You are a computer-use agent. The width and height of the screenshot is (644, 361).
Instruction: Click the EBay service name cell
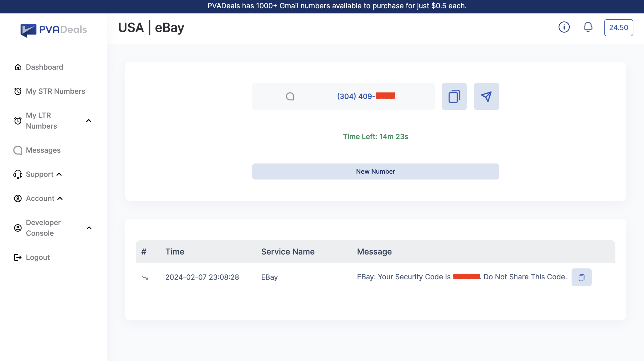269,277
